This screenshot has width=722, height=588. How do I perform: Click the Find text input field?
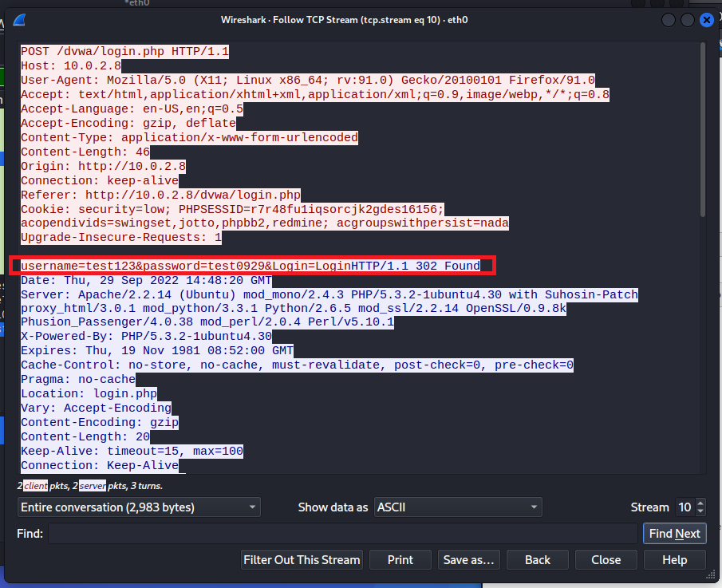tap(342, 534)
